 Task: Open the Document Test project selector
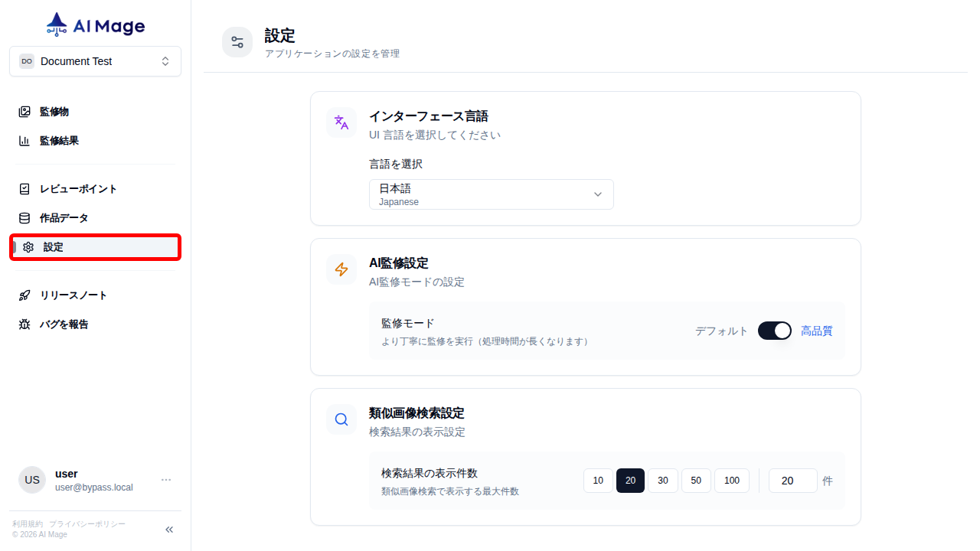click(95, 60)
